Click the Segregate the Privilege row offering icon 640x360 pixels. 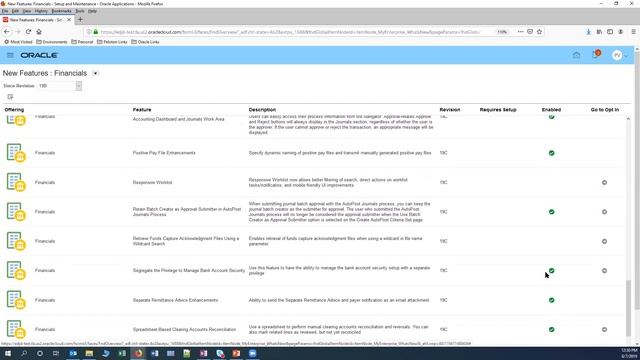point(16,270)
